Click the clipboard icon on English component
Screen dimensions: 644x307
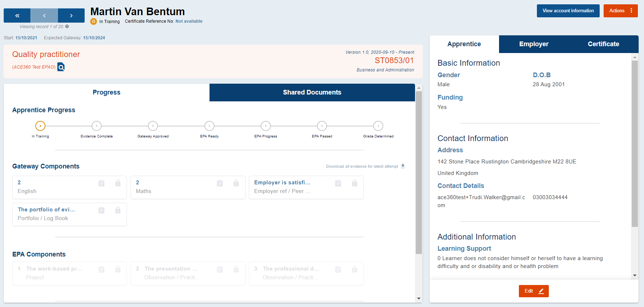click(101, 183)
